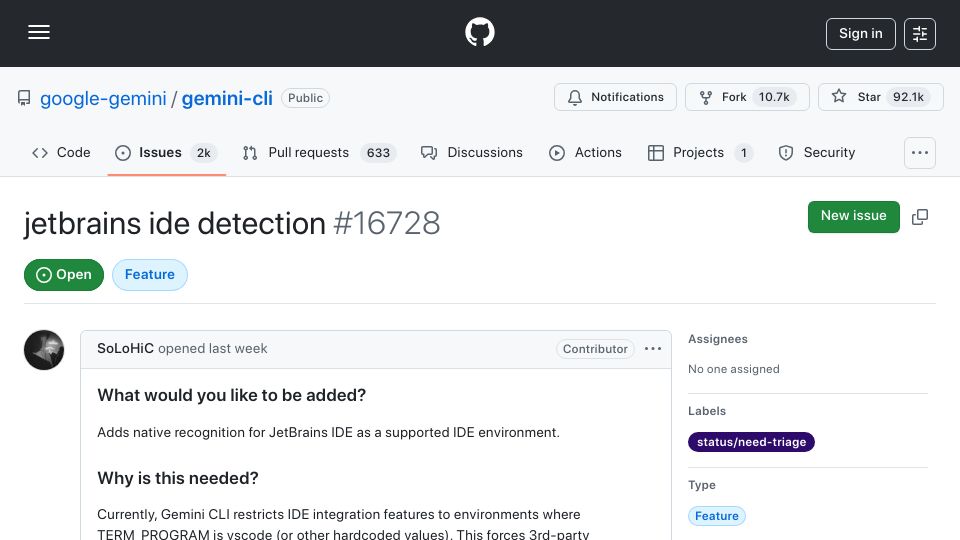
Task: Click the Assignees sidebar heading
Action: click(x=718, y=339)
